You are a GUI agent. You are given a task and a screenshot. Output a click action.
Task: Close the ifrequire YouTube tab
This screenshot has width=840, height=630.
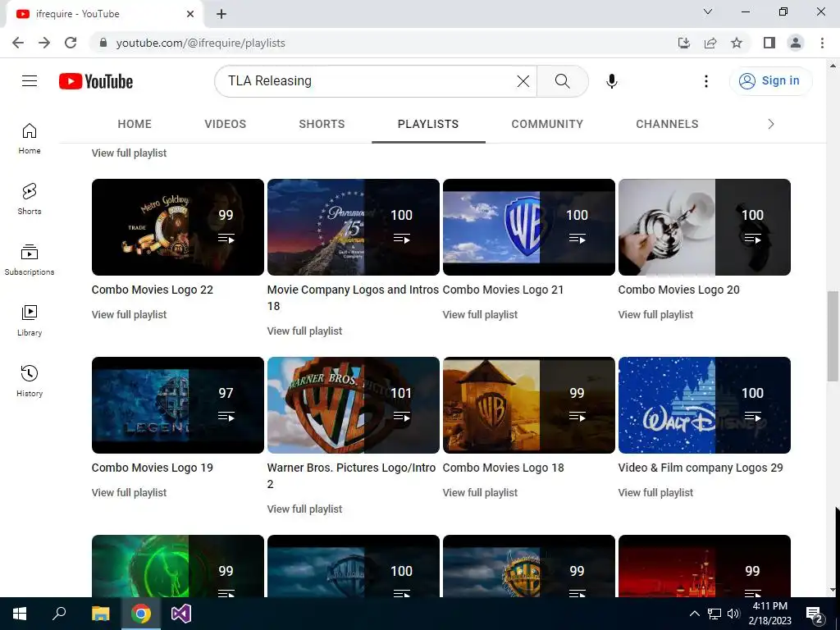pyautogui.click(x=190, y=14)
